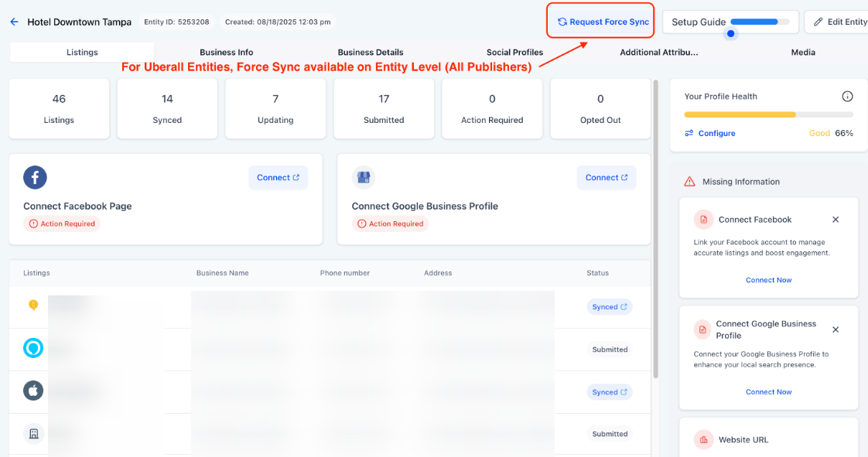Viewport: 868px width, 457px height.
Task: Click Configure link under Profile Health
Action: (x=716, y=134)
